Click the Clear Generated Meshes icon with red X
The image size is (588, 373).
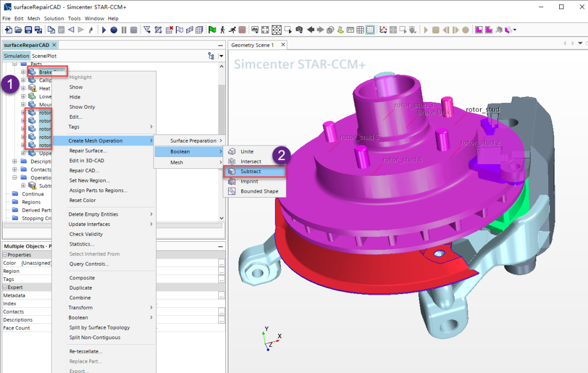[169, 30]
